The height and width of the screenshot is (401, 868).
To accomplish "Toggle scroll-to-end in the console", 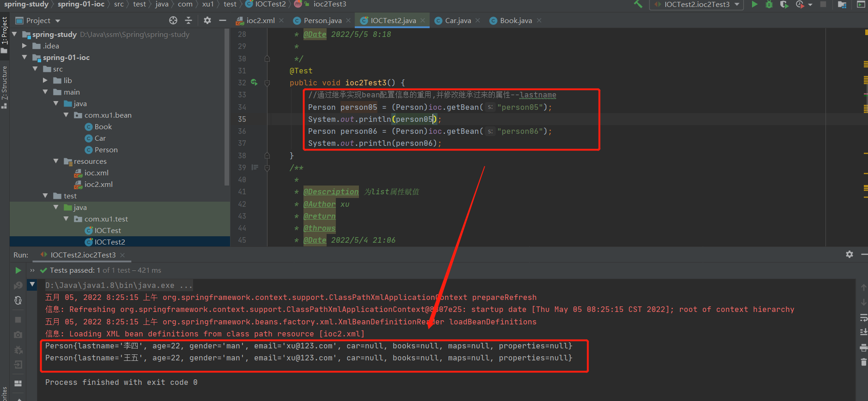I will [863, 332].
